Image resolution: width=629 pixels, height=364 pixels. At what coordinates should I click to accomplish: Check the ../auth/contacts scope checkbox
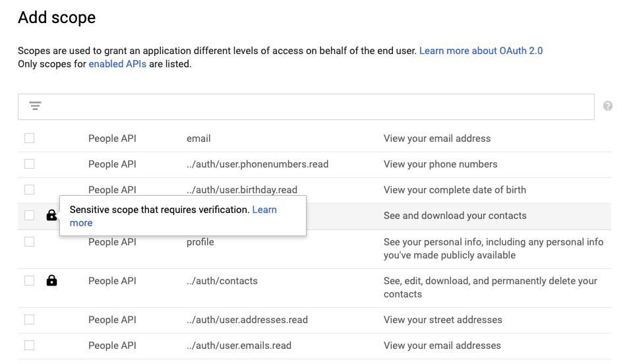[x=29, y=281]
